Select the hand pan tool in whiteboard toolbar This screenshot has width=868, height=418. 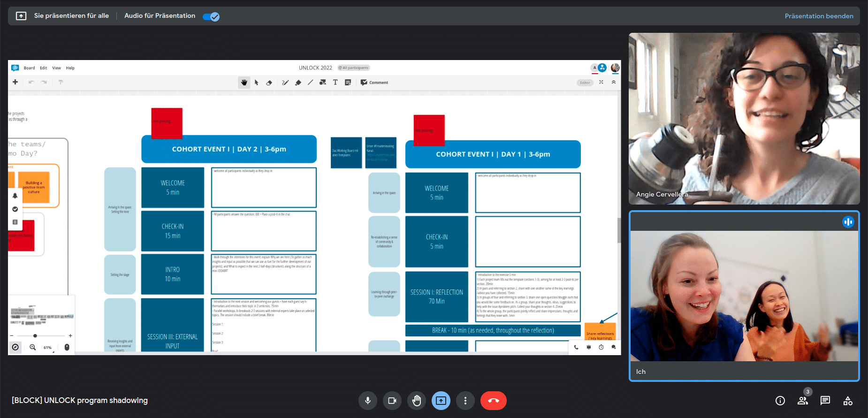tap(244, 83)
